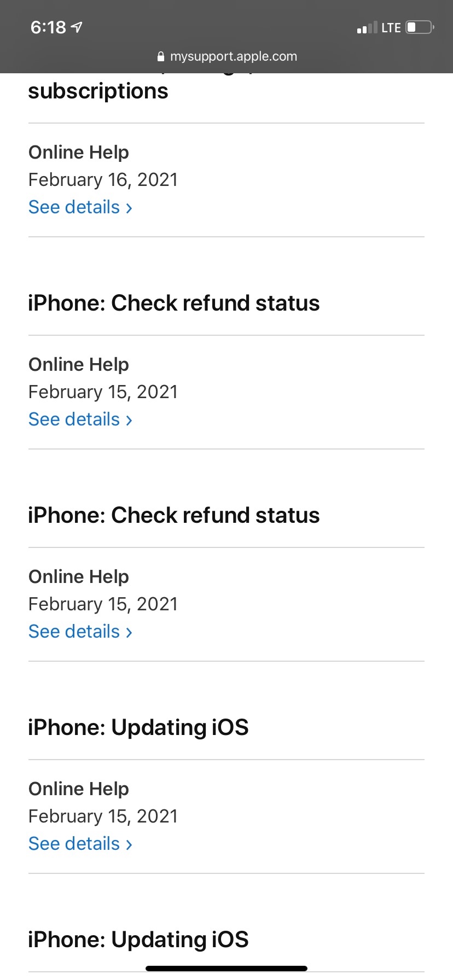Select first iPhone: Check refund status heading
This screenshot has width=453, height=980.
tap(173, 303)
